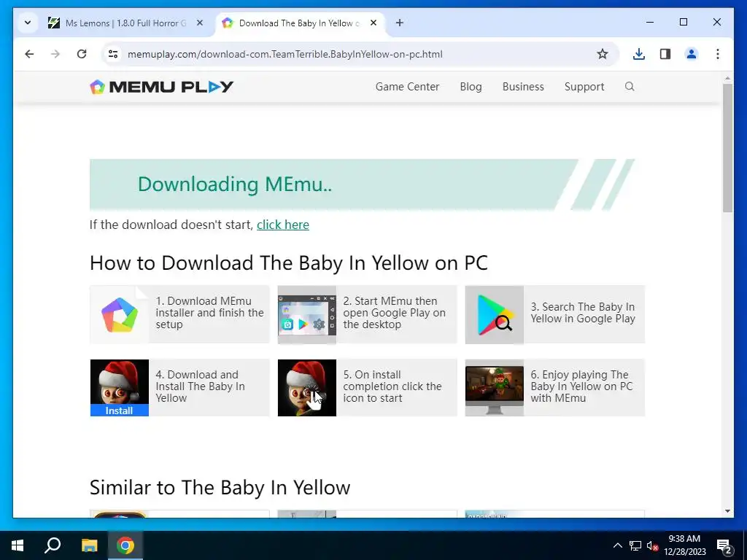
Task: Open a new tab with plus button
Action: click(400, 23)
